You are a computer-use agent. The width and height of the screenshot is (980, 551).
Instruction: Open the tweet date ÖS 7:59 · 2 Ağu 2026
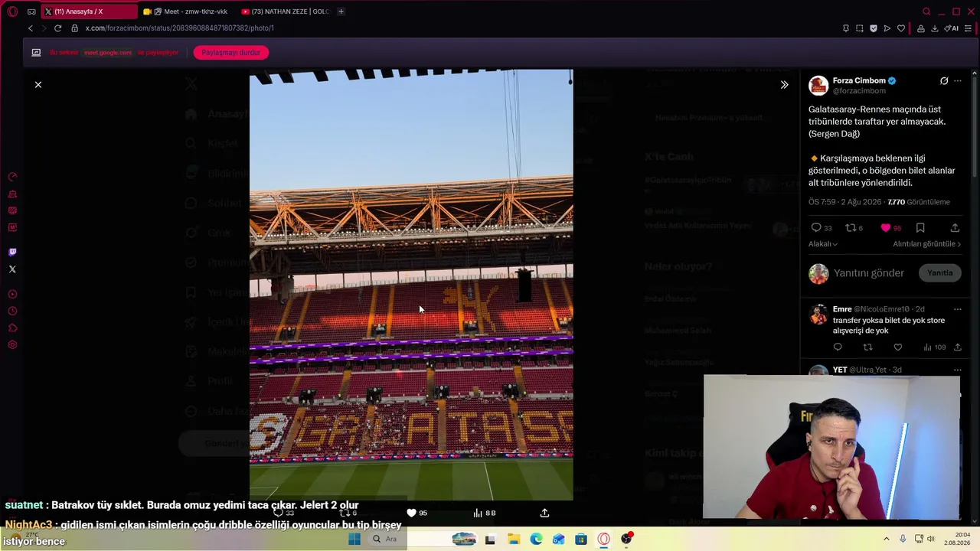point(844,202)
